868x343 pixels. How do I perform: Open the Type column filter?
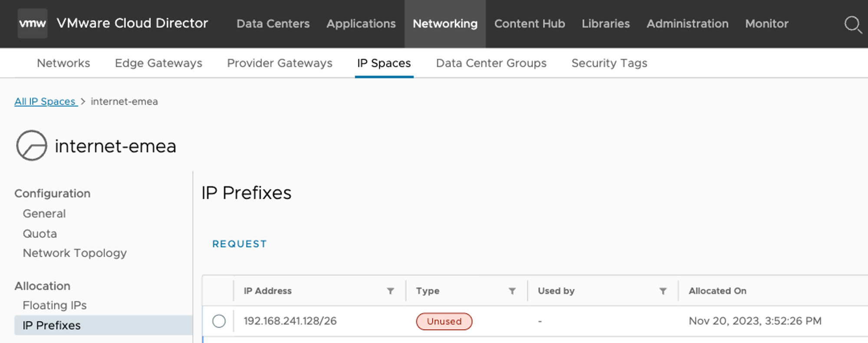click(x=512, y=291)
